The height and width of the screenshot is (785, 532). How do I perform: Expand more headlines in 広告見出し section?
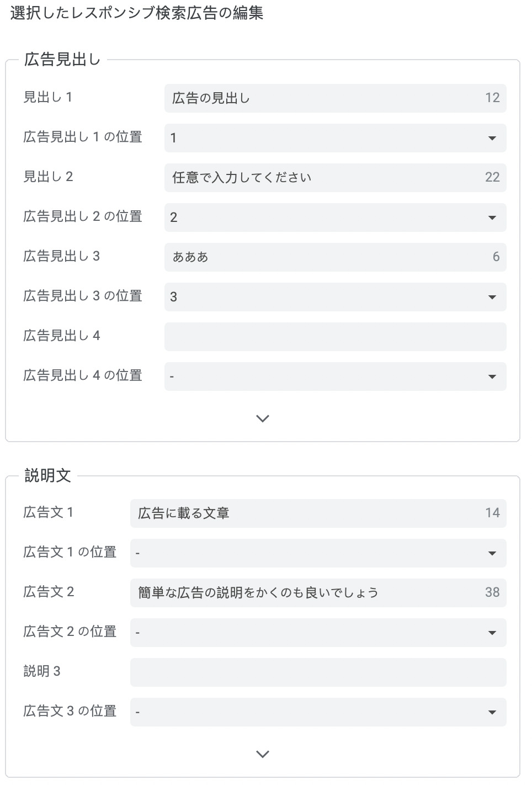263,418
